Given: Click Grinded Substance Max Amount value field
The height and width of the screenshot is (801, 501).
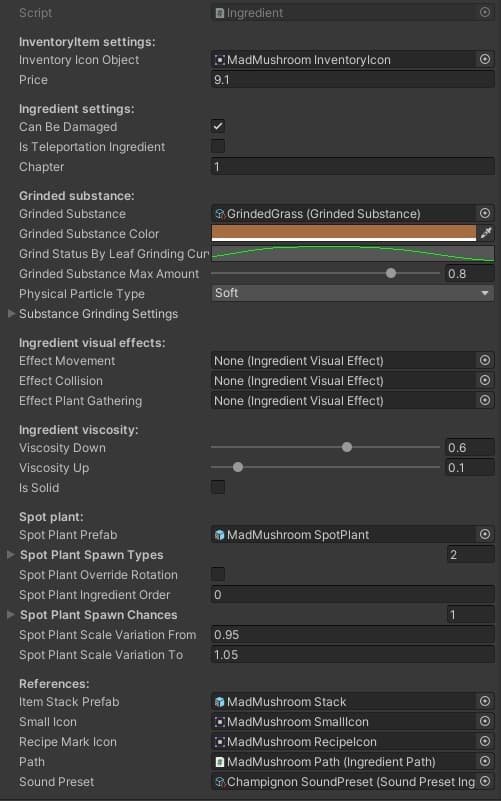Looking at the screenshot, I should point(469,274).
